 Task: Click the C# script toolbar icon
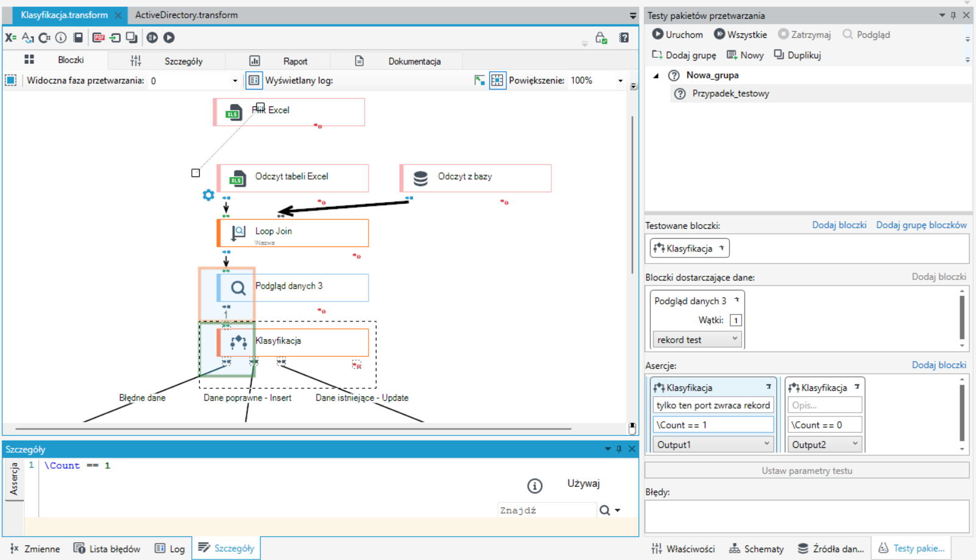44,38
